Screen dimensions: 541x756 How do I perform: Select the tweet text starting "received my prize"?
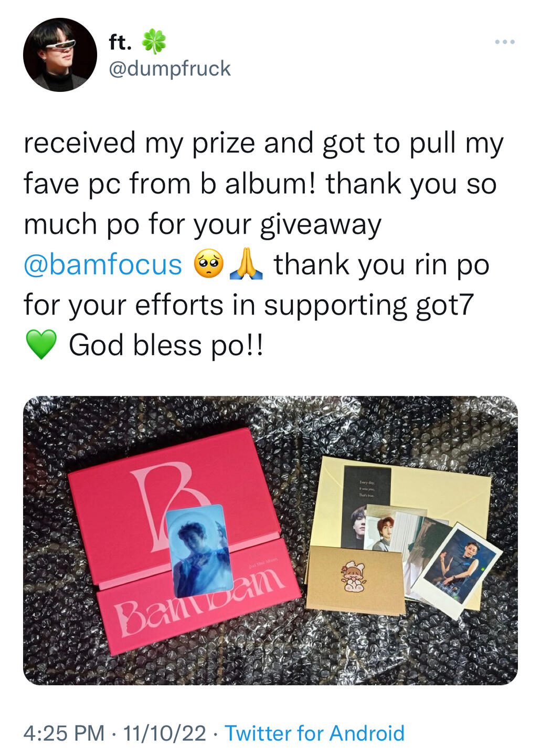coord(263,244)
